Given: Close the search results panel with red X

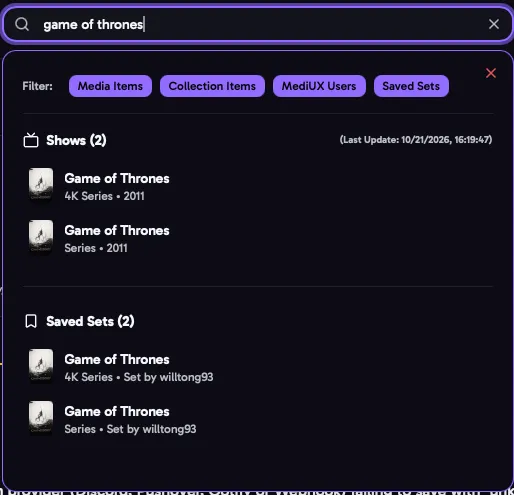Looking at the screenshot, I should (x=491, y=73).
